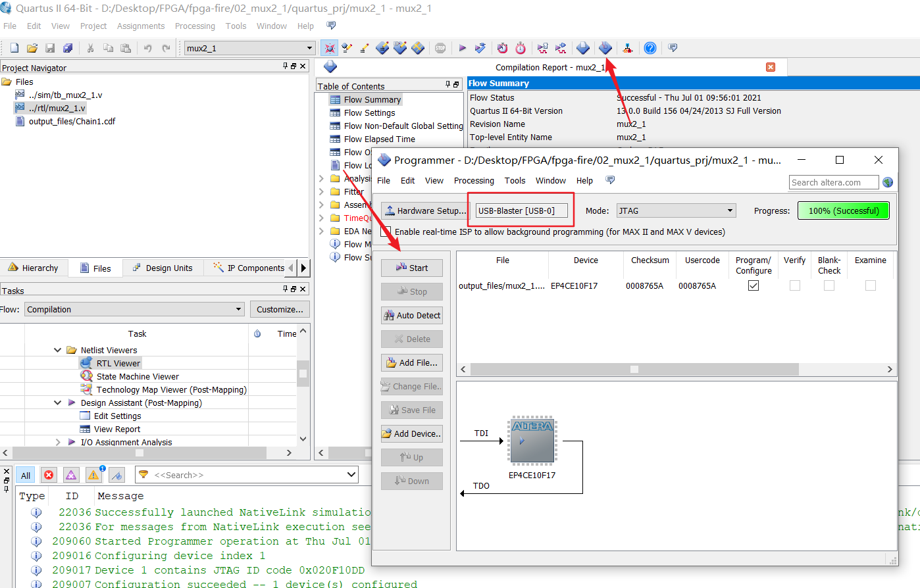Screen dimensions: 920x588
Task: Open the Programmer icon in main toolbar
Action: click(x=605, y=48)
